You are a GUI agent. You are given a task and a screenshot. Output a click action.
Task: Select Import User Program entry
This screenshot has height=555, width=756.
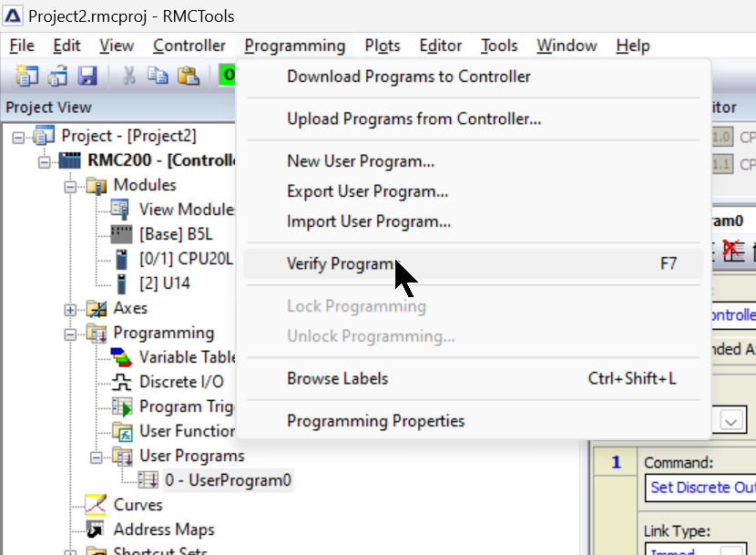tap(474, 221)
